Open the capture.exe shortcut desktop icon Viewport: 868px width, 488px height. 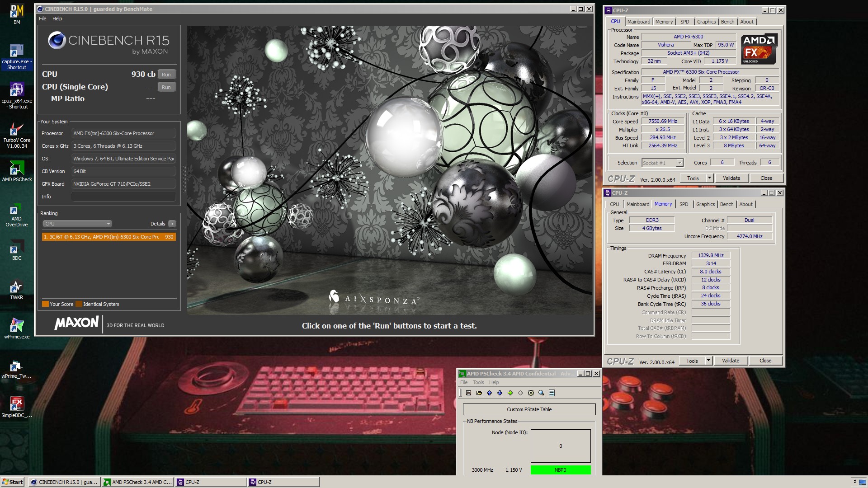tap(17, 56)
